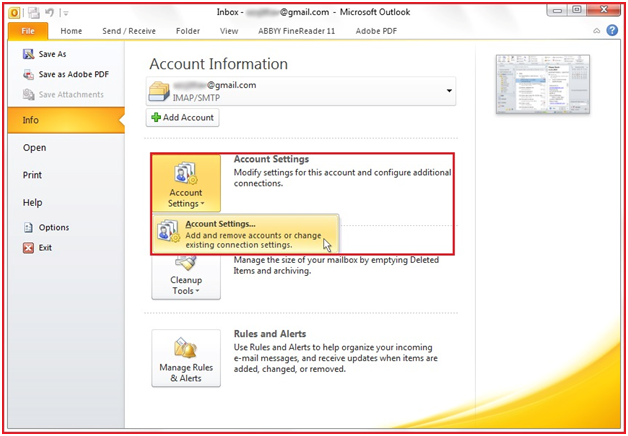Click the Send/Receive quick access toolbar icon
Viewport: 628px width, 436px height.
click(x=34, y=13)
